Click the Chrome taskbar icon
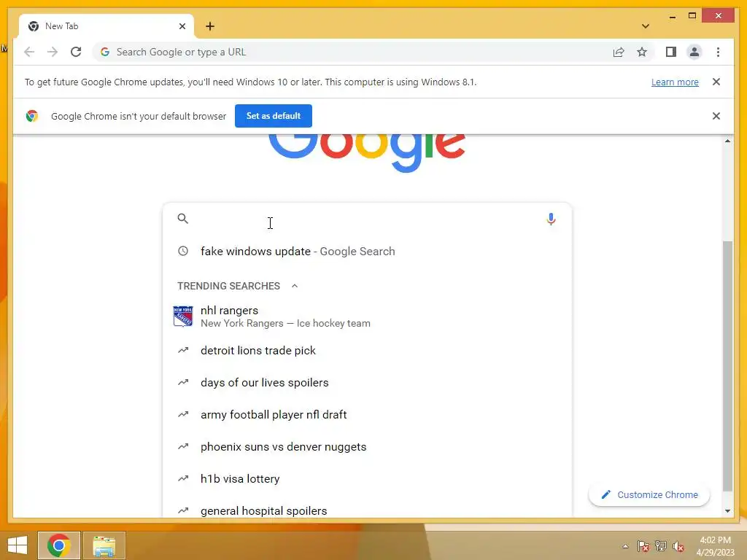 [59, 545]
